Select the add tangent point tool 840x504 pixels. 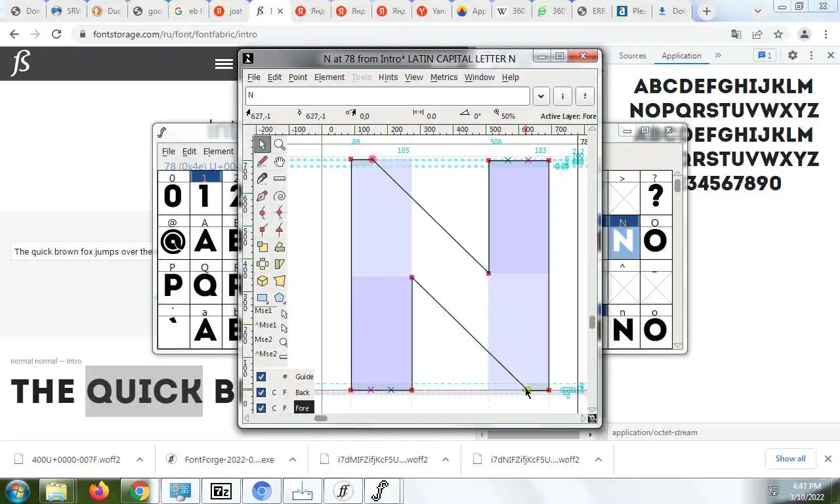point(280,230)
